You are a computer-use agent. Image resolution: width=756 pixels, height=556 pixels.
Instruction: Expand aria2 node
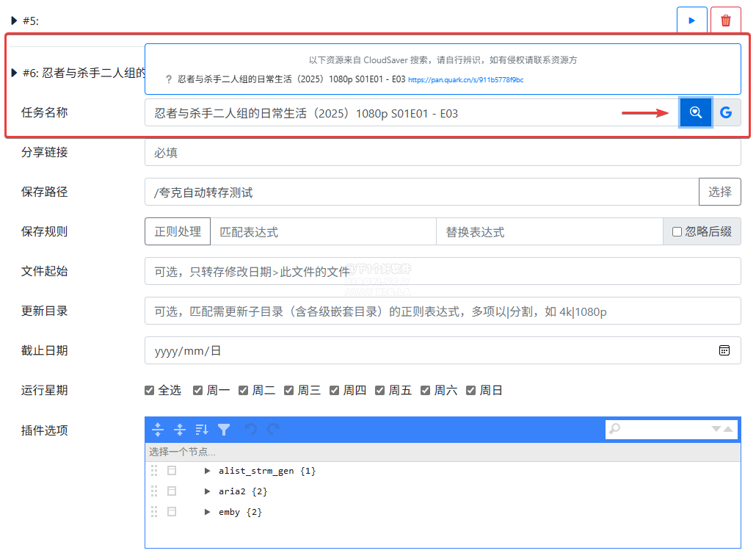pos(207,491)
